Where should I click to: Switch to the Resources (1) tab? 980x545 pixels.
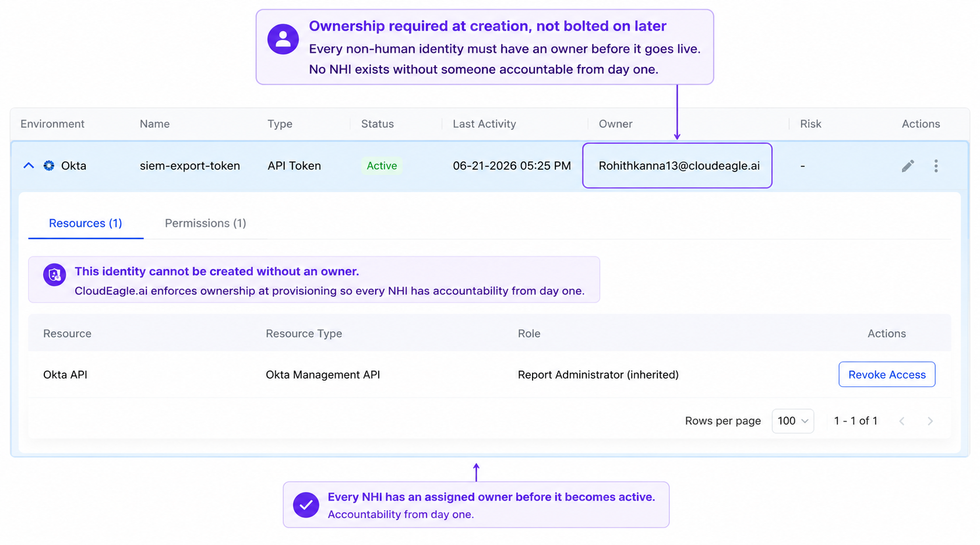[86, 223]
